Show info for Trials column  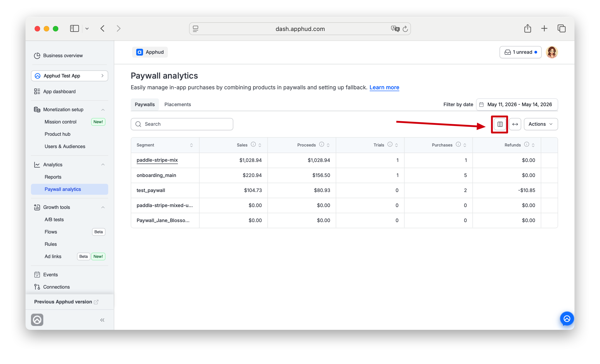pyautogui.click(x=390, y=144)
